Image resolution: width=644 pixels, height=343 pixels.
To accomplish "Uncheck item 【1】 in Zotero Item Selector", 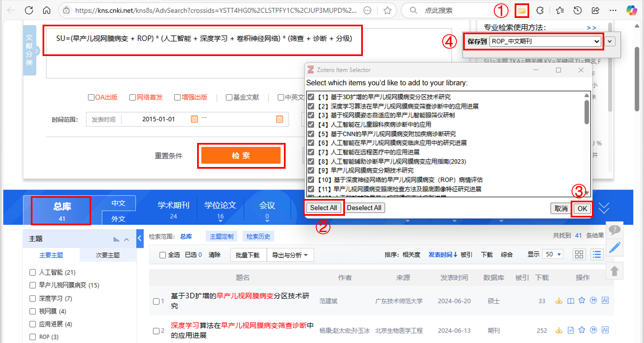I will (x=311, y=97).
